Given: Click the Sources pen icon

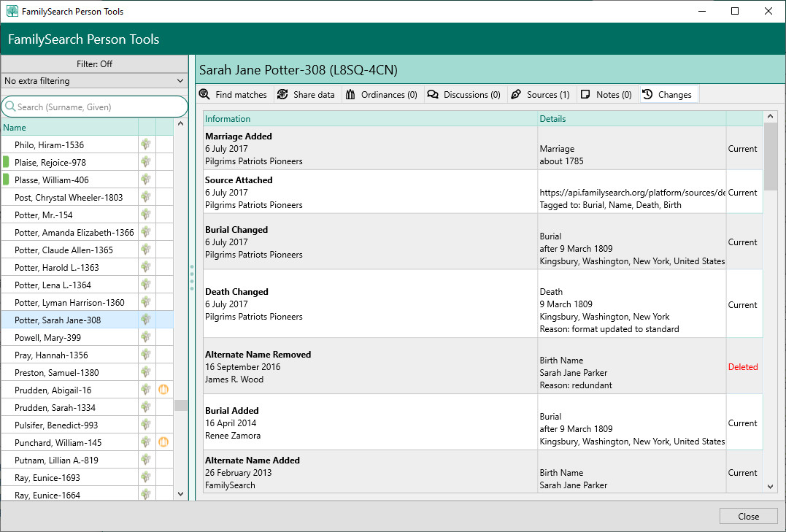Looking at the screenshot, I should 516,95.
